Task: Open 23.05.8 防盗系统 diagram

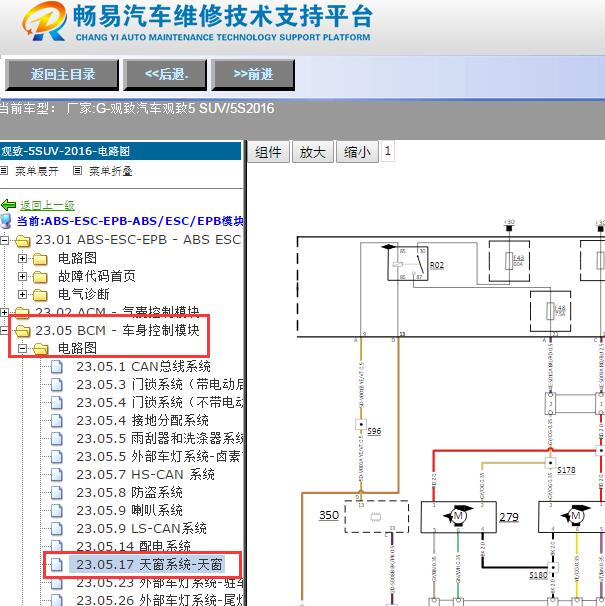Action: [x=130, y=492]
